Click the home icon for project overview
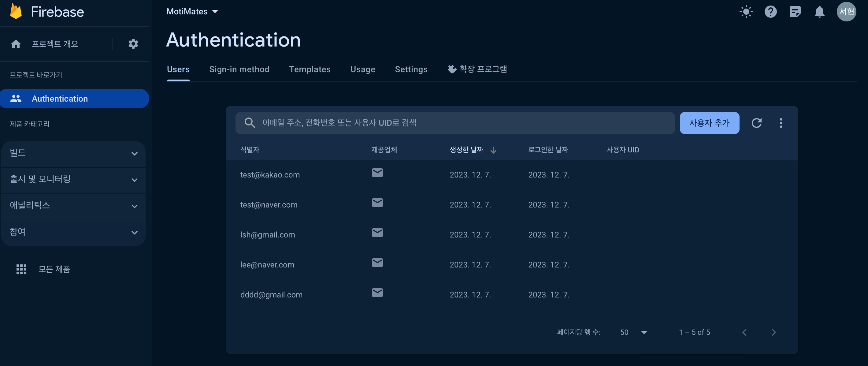 click(16, 44)
